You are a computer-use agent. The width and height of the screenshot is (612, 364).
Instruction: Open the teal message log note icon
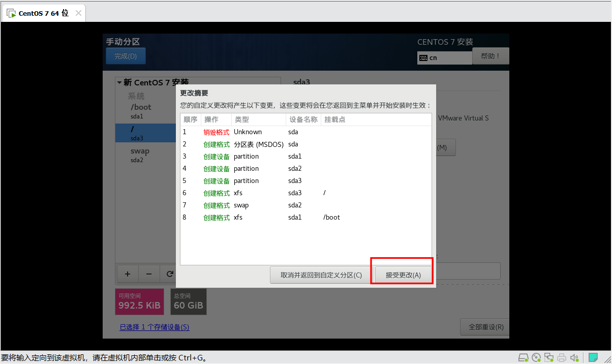[x=593, y=357]
